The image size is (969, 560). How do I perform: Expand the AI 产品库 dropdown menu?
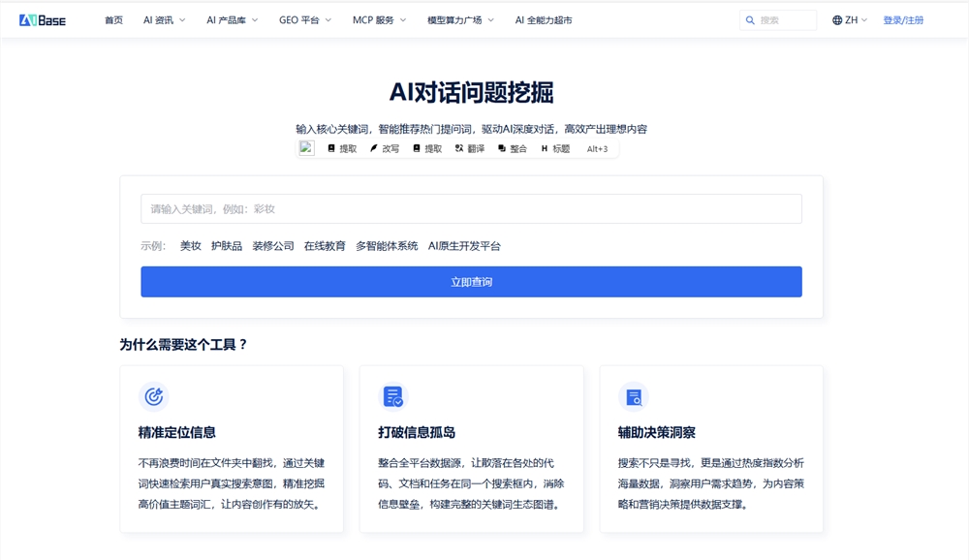pos(233,20)
